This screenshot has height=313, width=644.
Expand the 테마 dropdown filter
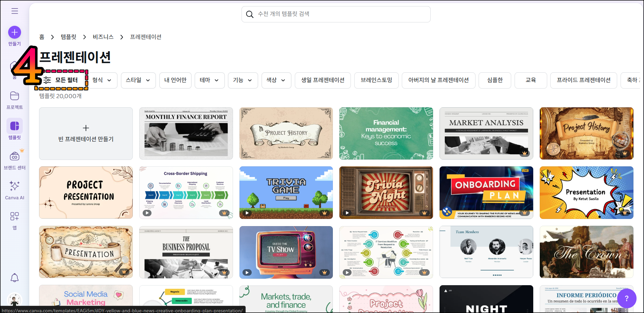coord(210,80)
